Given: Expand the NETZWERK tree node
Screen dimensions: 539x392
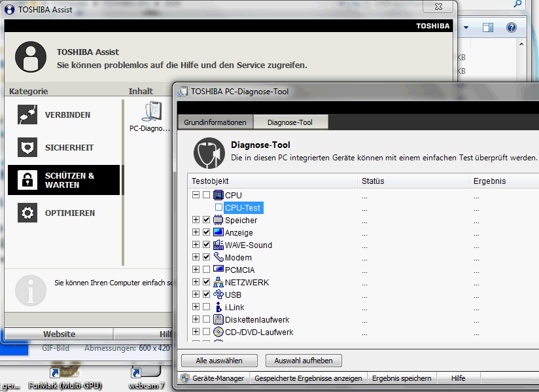Looking at the screenshot, I should coord(196,282).
